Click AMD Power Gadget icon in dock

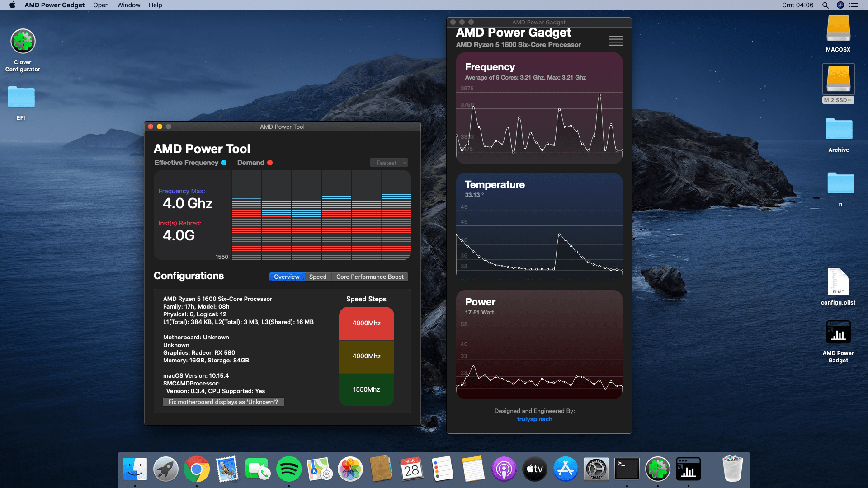pyautogui.click(x=688, y=469)
